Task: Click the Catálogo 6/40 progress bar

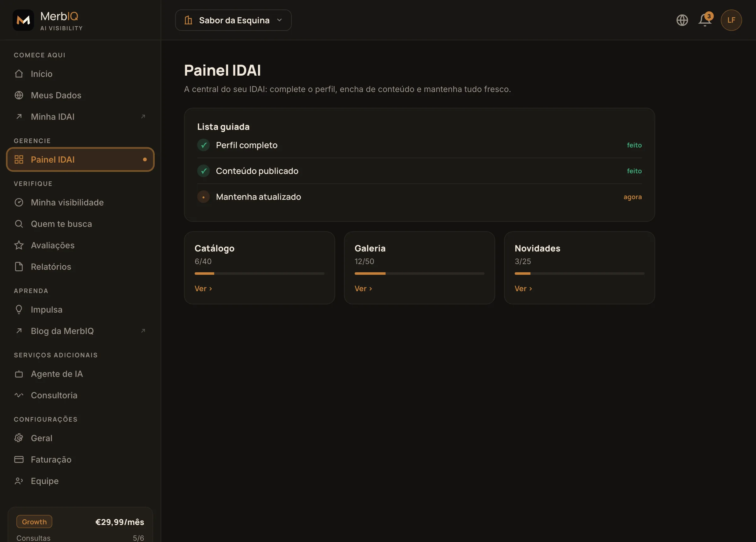Action: tap(259, 274)
